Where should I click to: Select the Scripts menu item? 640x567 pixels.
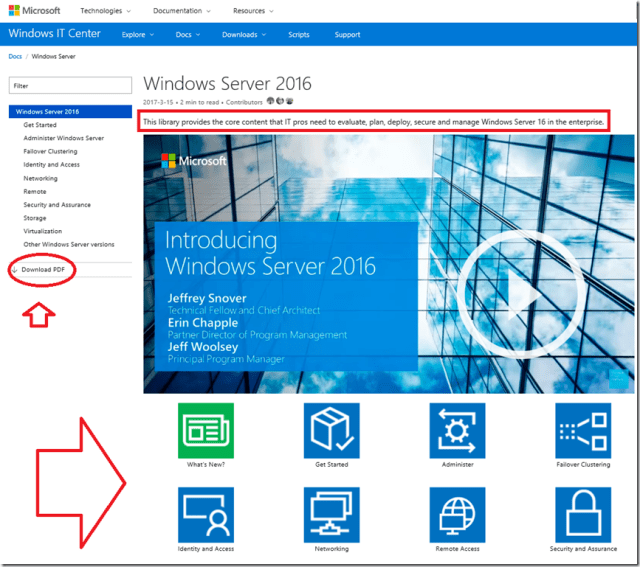298,35
